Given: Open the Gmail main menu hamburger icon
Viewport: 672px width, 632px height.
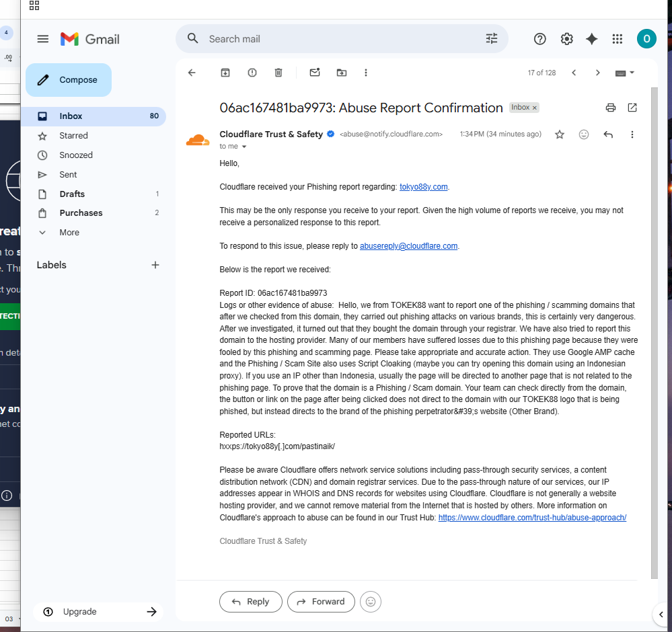Looking at the screenshot, I should pos(43,39).
